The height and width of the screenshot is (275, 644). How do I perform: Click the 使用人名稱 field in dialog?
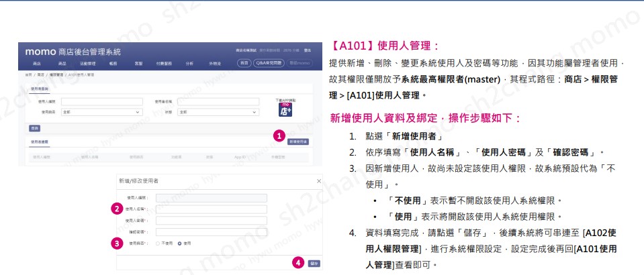coord(212,209)
